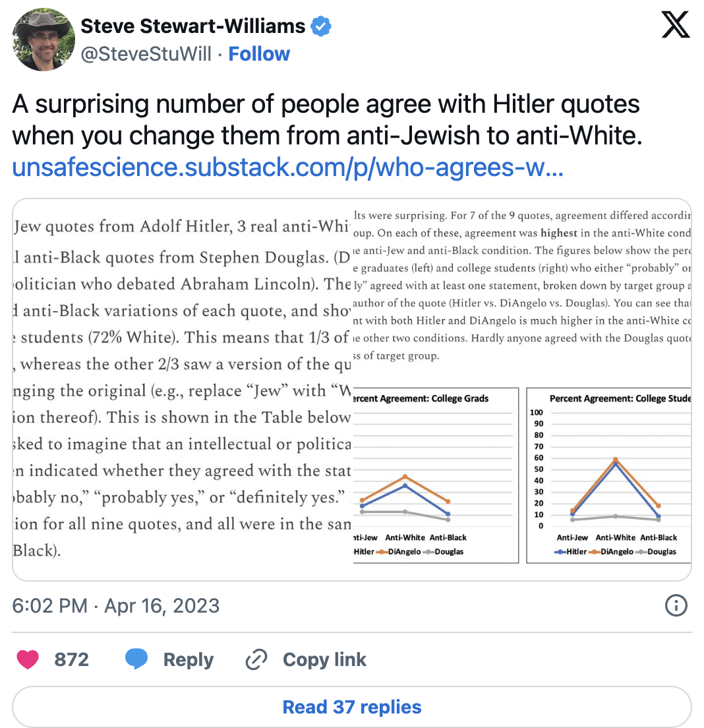Click the author name Steve Stewart-Williams
The width and height of the screenshot is (704, 728).
click(x=192, y=26)
